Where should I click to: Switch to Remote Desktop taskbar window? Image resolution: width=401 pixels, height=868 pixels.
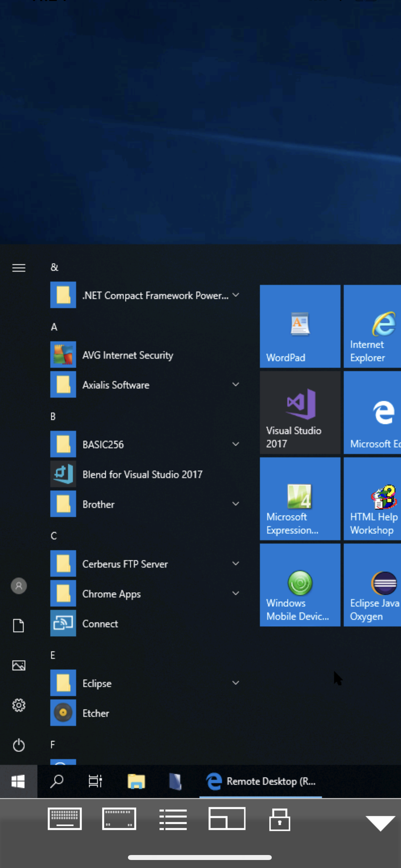click(x=261, y=781)
